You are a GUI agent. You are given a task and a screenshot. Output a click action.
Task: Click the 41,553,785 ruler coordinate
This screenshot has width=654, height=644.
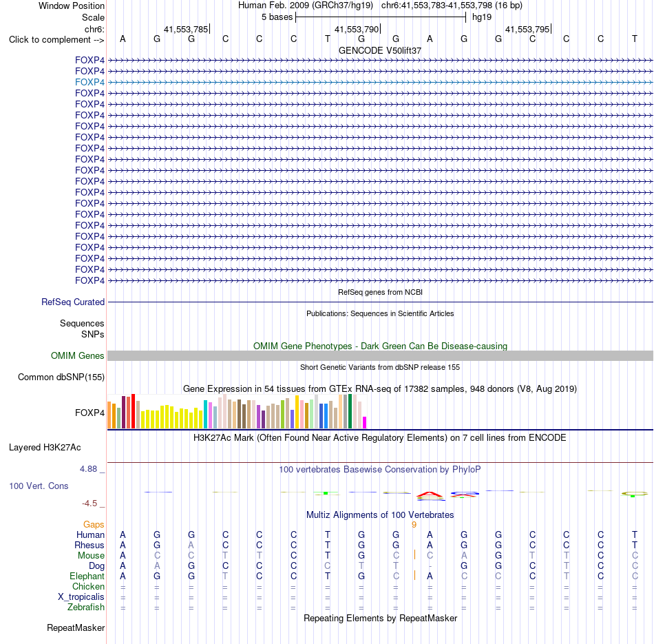point(186,29)
